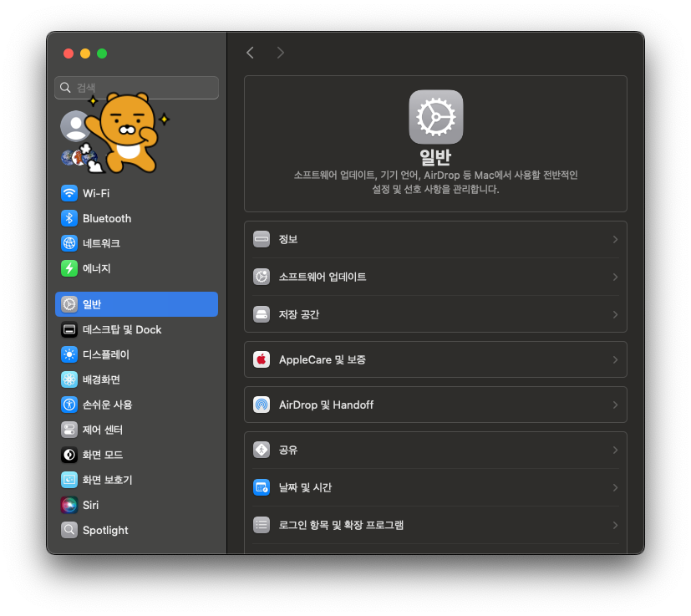Viewport: 691px width, 616px height.
Task: Click the Bluetooth icon in sidebar
Action: [x=69, y=218]
